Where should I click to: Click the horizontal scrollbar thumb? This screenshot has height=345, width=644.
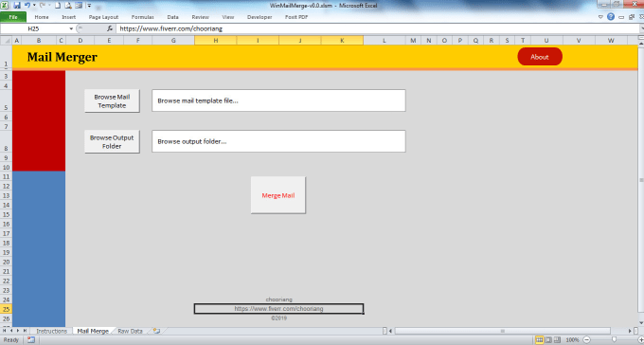pyautogui.click(x=502, y=331)
